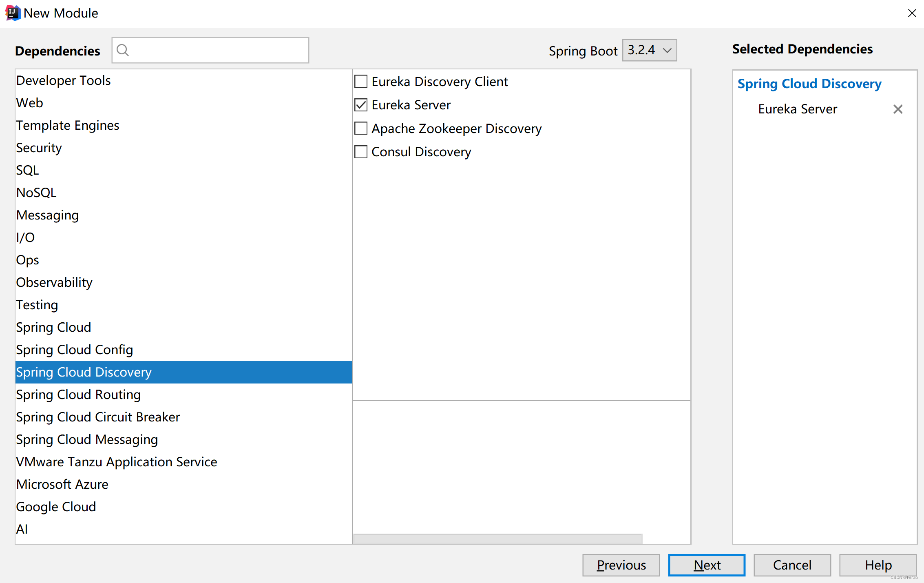Choose the Messaging category

click(183, 215)
